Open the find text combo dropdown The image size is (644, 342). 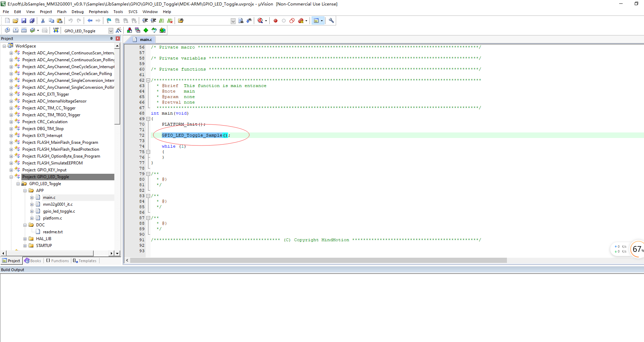(x=233, y=21)
